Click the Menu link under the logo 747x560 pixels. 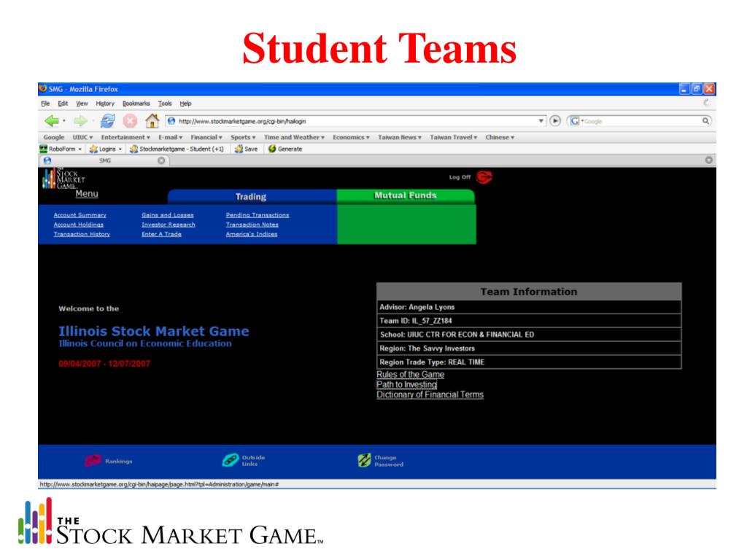(87, 194)
